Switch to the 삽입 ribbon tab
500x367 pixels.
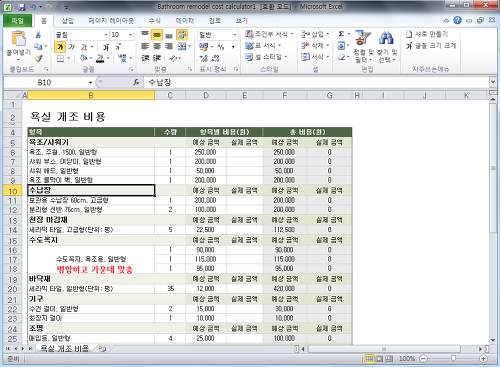tap(68, 21)
